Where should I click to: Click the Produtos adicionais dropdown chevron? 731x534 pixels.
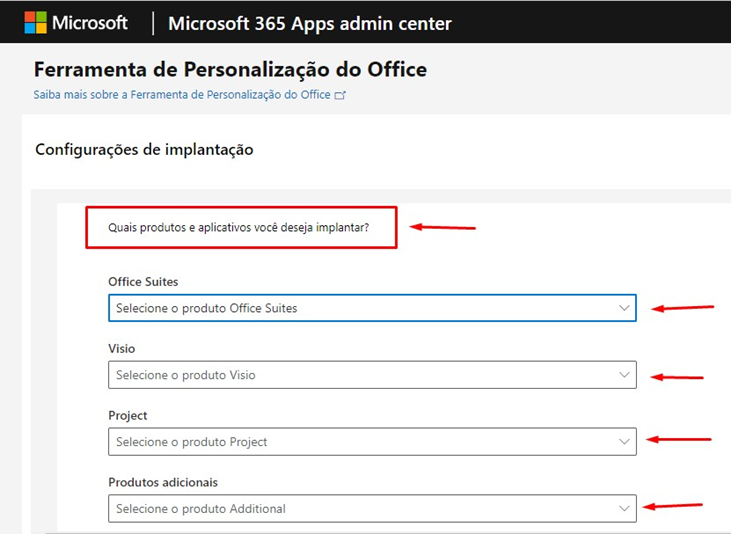click(624, 508)
